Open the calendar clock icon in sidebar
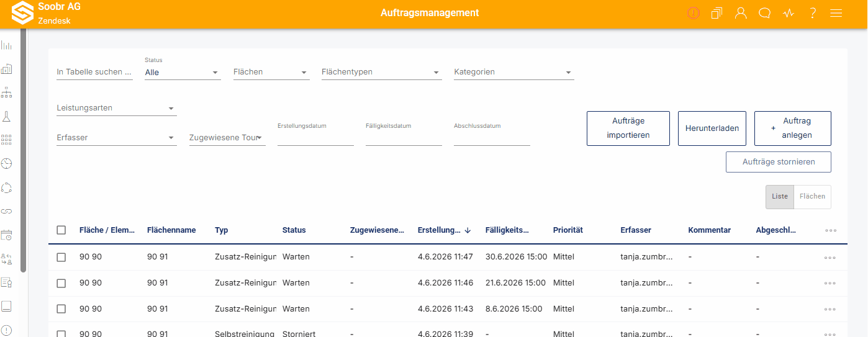The width and height of the screenshot is (868, 337). pyautogui.click(x=7, y=235)
